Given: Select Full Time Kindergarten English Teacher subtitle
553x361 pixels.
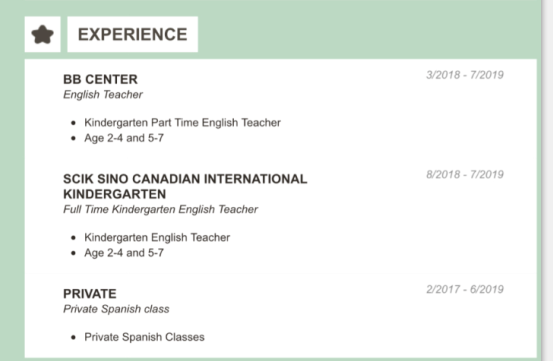Looking at the screenshot, I should (x=160, y=209).
